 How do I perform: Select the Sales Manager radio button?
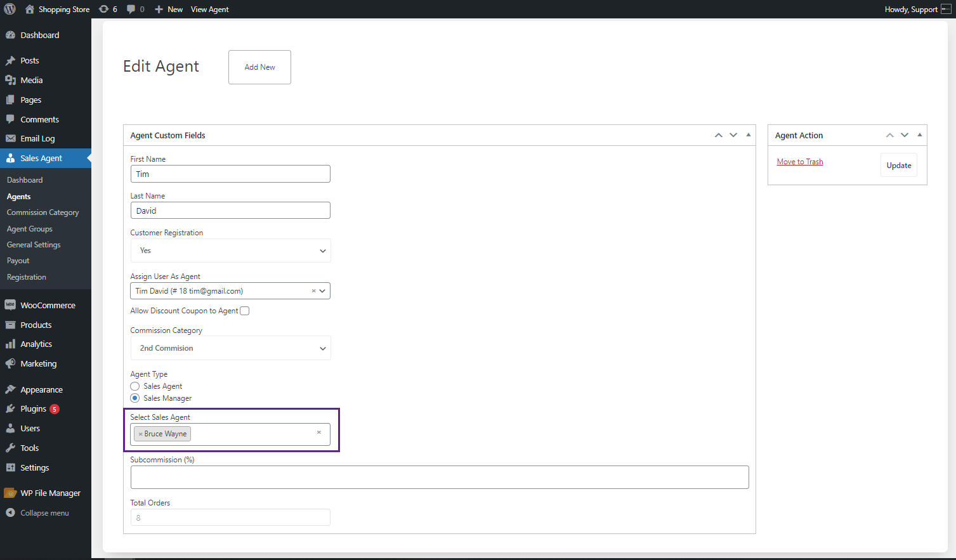[x=134, y=398]
